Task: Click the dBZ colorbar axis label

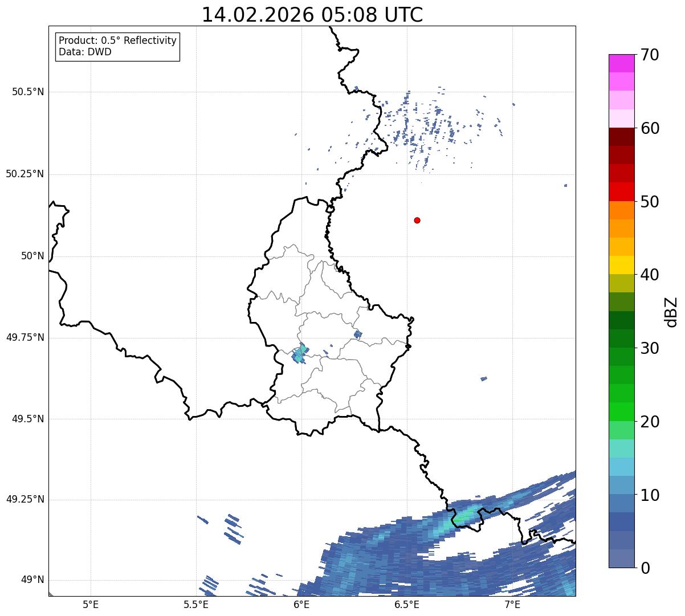Action: pos(671,312)
